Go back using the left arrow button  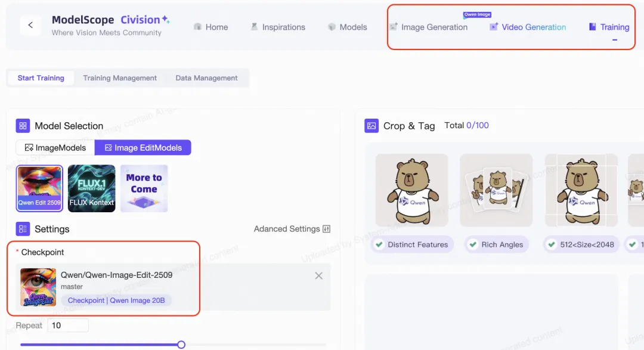pos(30,25)
